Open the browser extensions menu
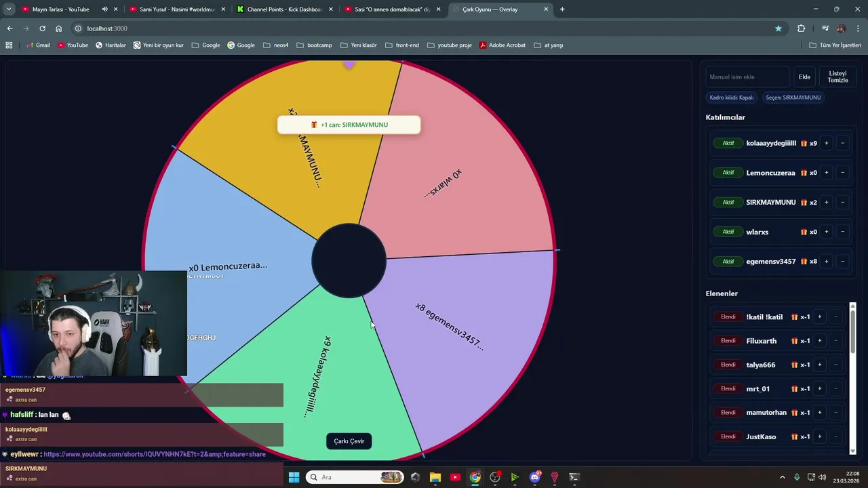Screen dimensions: 868x488 point(802,28)
